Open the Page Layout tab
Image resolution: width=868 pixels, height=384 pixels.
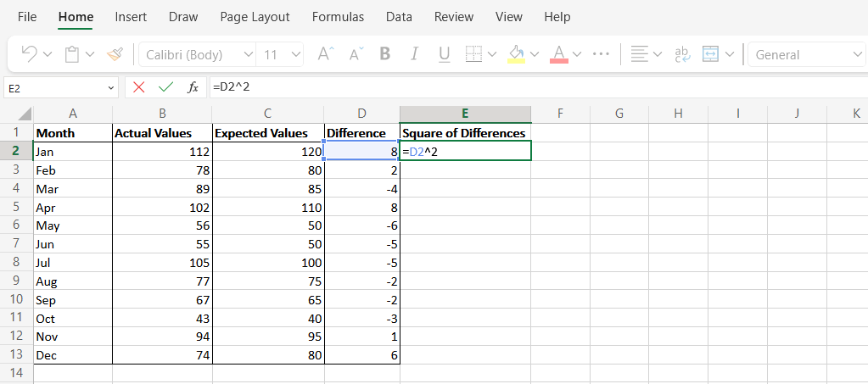tap(255, 17)
